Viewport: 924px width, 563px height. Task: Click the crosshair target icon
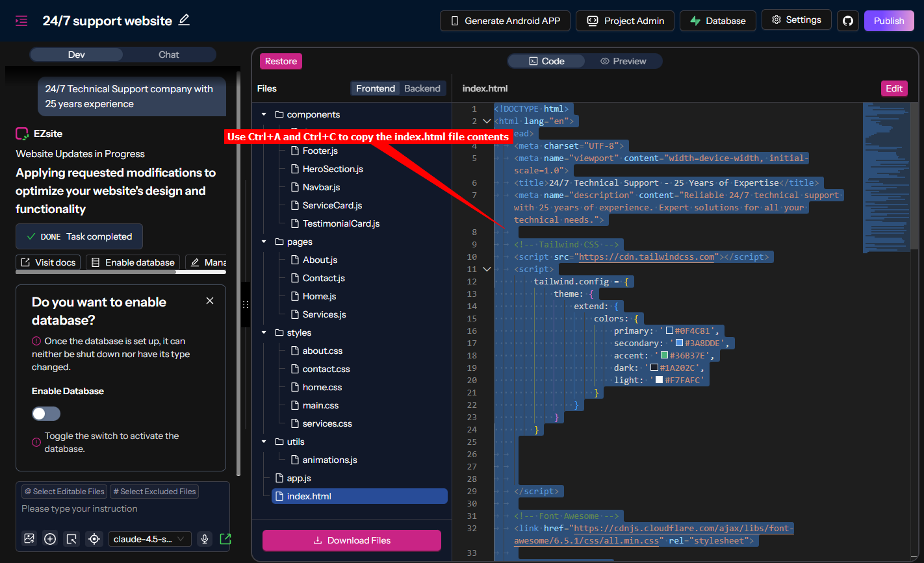[x=94, y=539]
